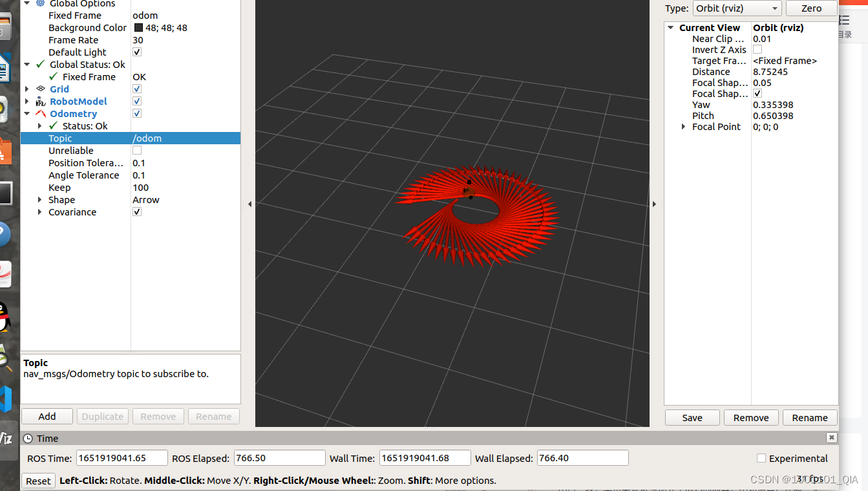The image size is (868, 491).
Task: Expand the Shape property
Action: pos(40,199)
